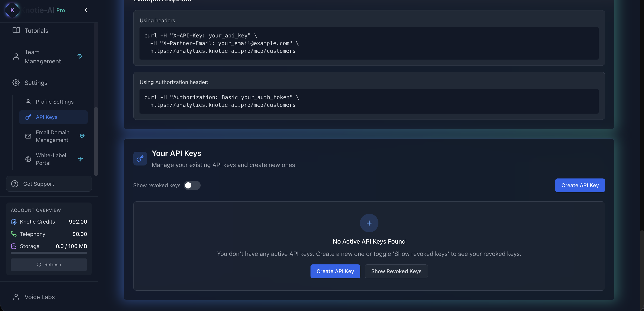Viewport: 644px width, 311px height.
Task: Toggle the Show revoked keys switch
Action: (x=192, y=185)
